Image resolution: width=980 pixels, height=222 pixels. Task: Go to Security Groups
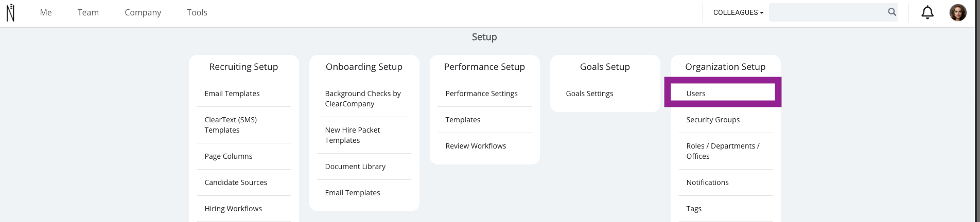(x=713, y=120)
